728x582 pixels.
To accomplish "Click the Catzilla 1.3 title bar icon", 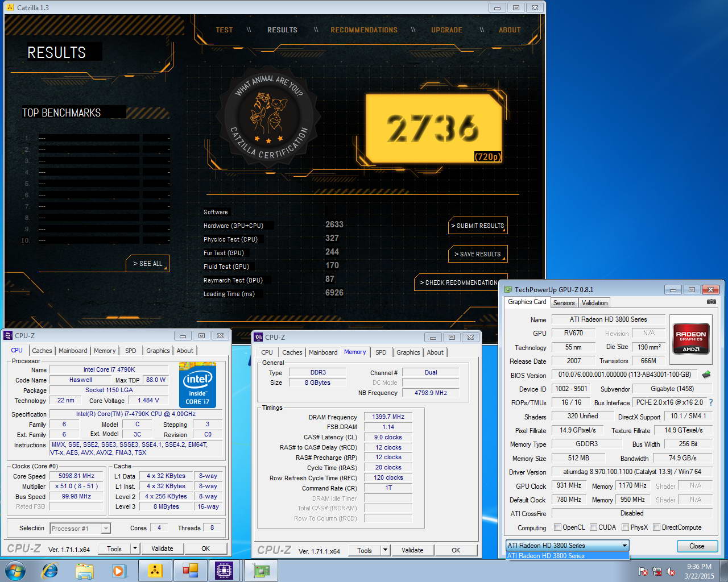I will tap(9, 7).
